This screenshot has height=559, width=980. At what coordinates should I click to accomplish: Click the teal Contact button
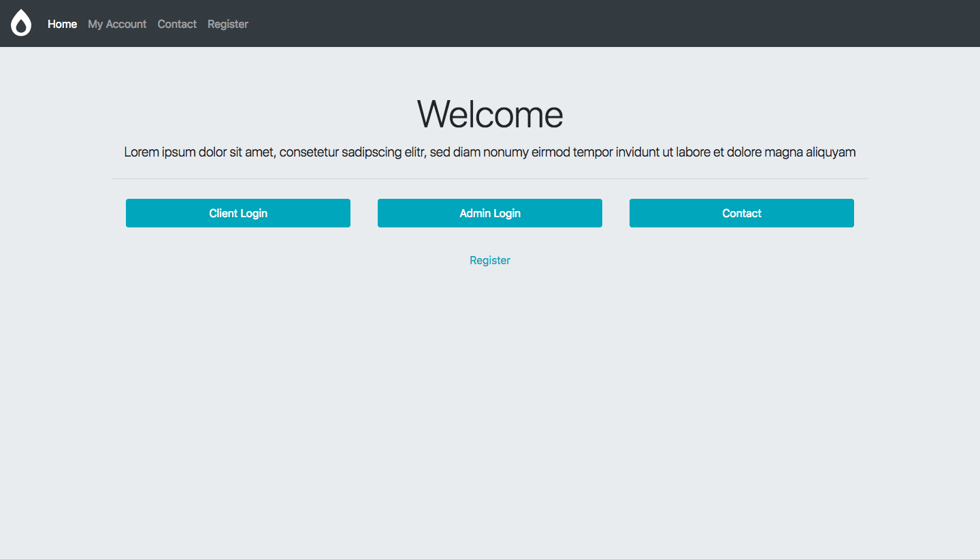(741, 213)
